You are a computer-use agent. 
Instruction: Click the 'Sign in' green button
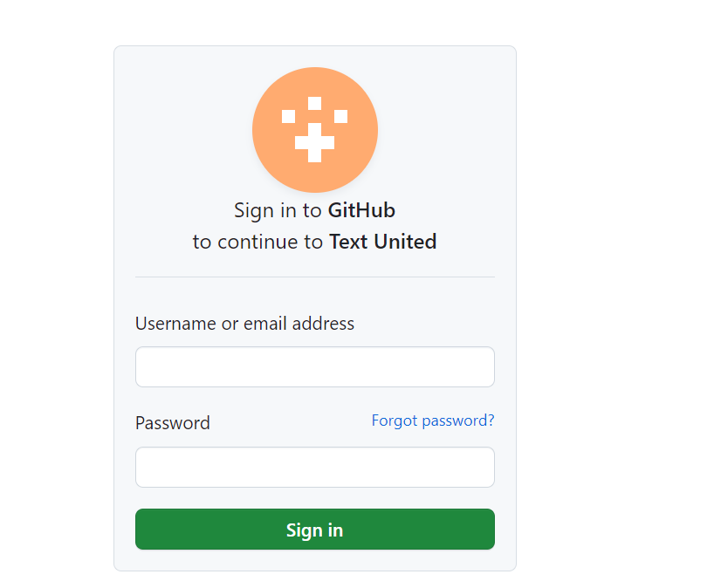coord(314,529)
